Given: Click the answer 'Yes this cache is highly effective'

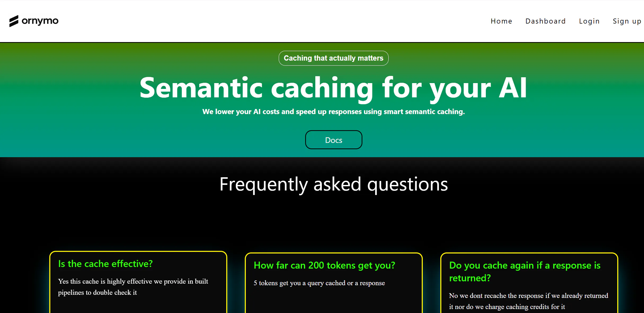Looking at the screenshot, I should point(133,287).
